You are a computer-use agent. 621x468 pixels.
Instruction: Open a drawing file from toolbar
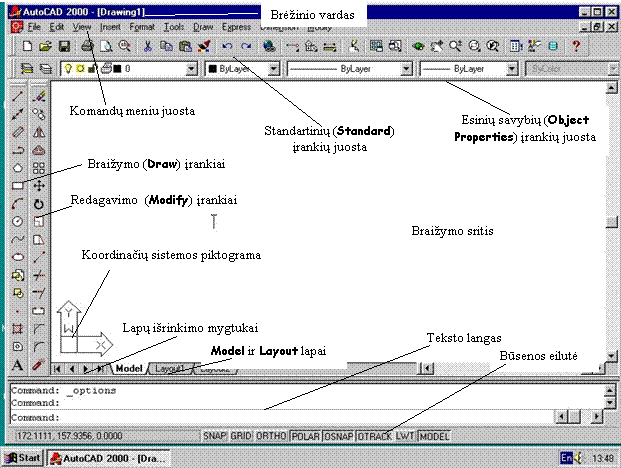[46, 47]
